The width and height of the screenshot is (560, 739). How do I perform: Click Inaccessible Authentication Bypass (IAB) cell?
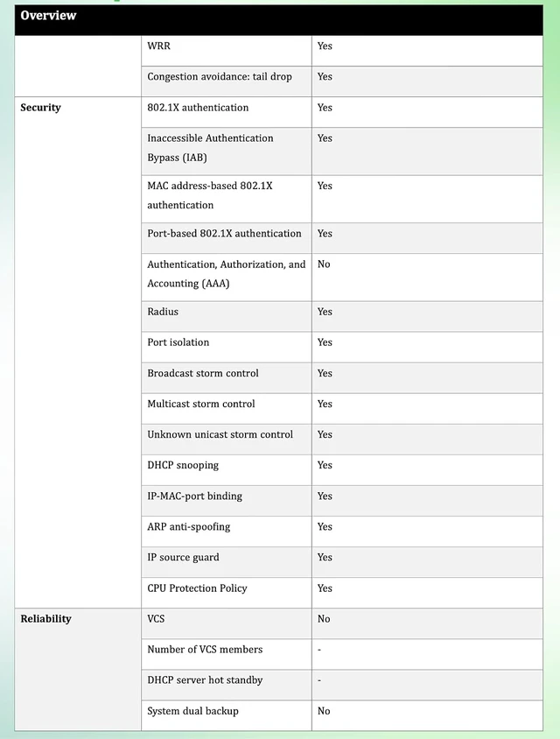227,151
